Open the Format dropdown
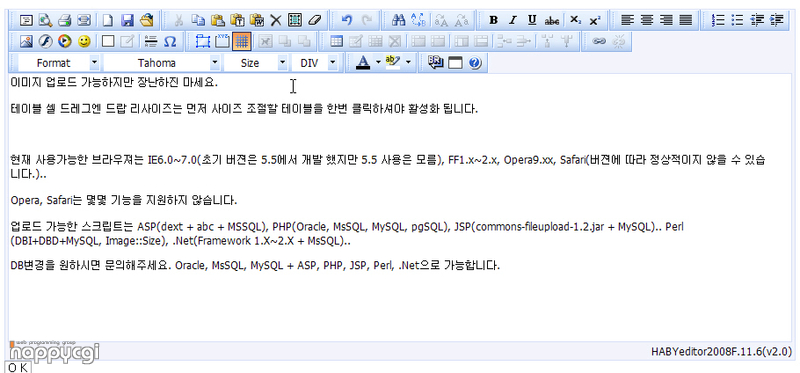 coord(59,63)
